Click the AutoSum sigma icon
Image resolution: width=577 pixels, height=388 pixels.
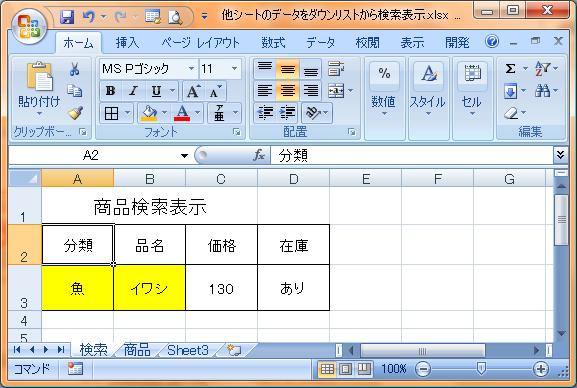click(510, 68)
